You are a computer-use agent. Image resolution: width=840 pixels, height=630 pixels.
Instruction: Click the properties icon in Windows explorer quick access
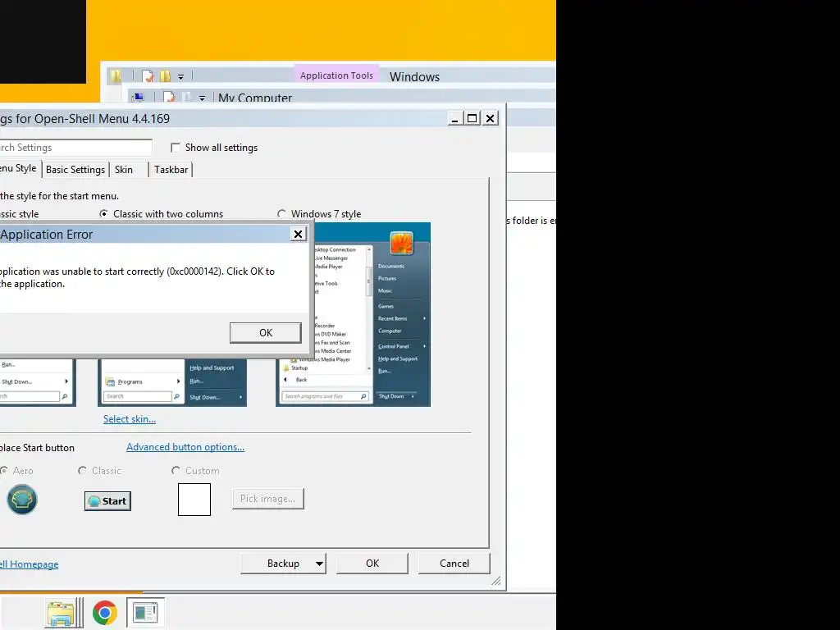[x=148, y=76]
